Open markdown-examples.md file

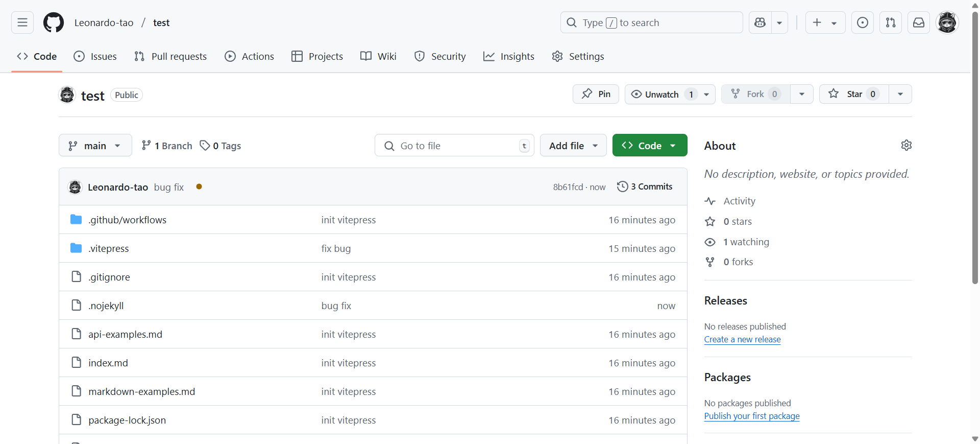(x=142, y=391)
